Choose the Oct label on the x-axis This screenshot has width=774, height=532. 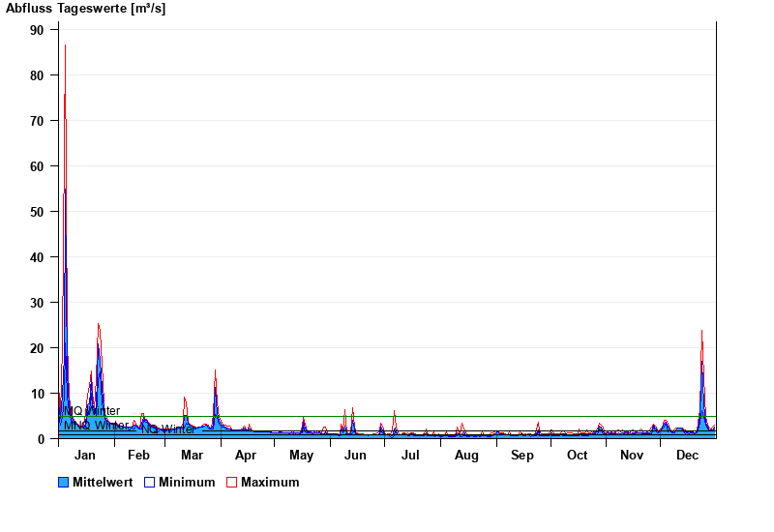pos(577,456)
